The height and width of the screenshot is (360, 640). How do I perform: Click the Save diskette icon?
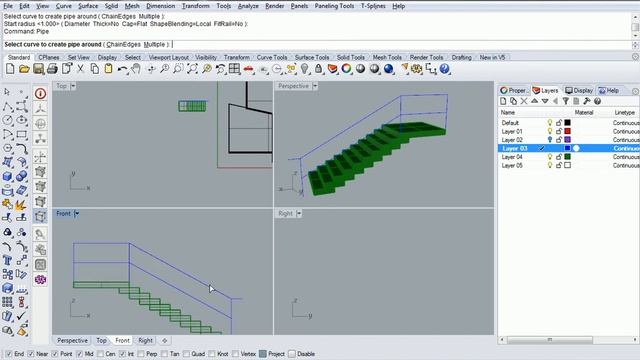pyautogui.click(x=38, y=69)
